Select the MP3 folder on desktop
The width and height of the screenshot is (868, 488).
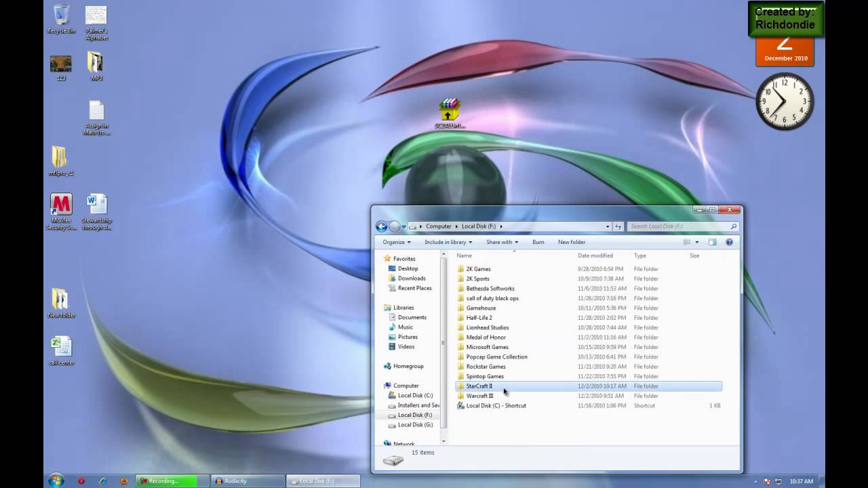(x=96, y=66)
